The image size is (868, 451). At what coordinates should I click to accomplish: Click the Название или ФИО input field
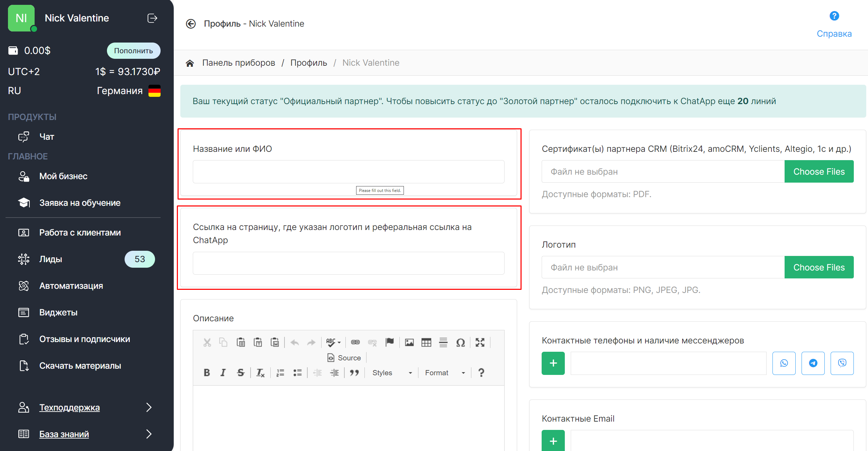coord(348,172)
